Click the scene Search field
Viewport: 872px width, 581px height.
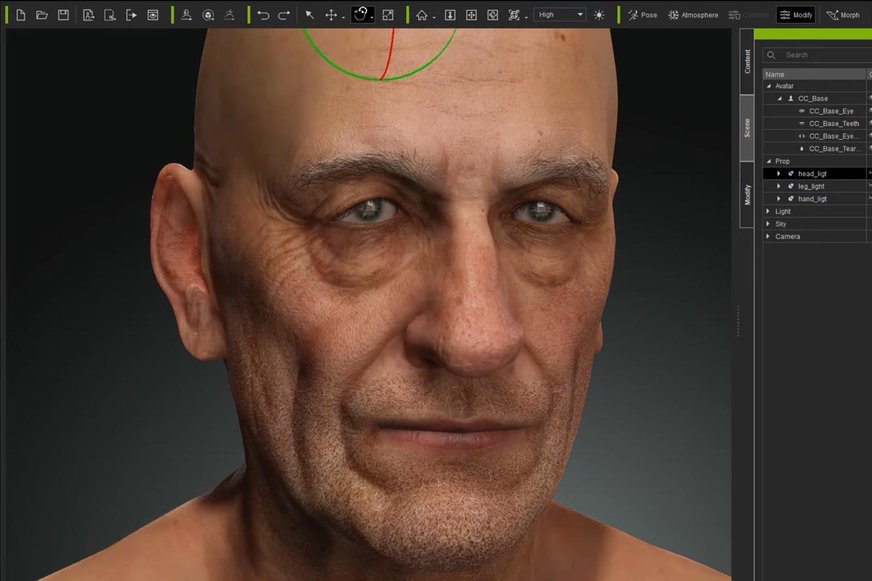(820, 55)
